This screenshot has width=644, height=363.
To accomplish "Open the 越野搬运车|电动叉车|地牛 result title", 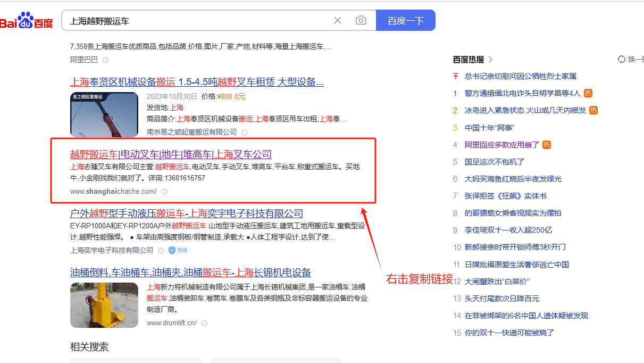I will tap(171, 154).
